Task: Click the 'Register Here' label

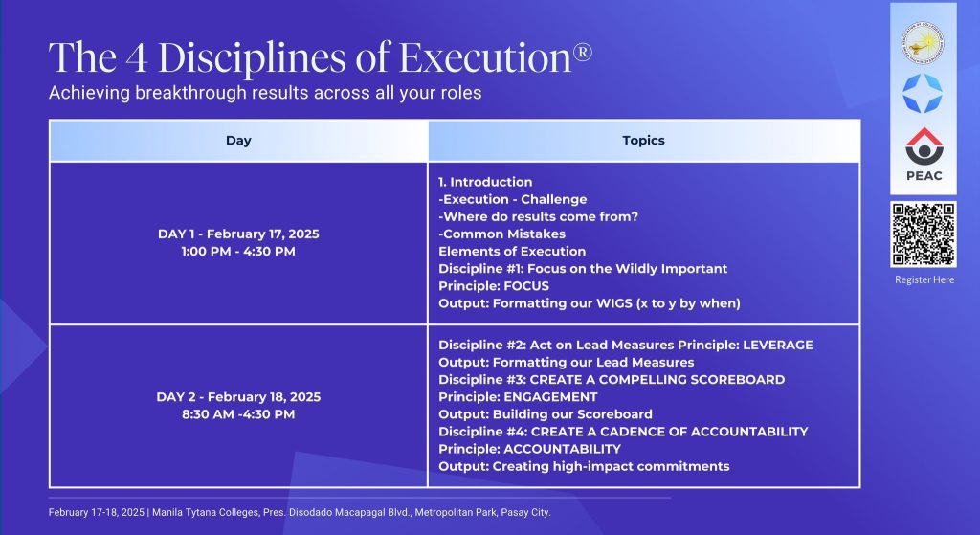Action: coord(924,279)
